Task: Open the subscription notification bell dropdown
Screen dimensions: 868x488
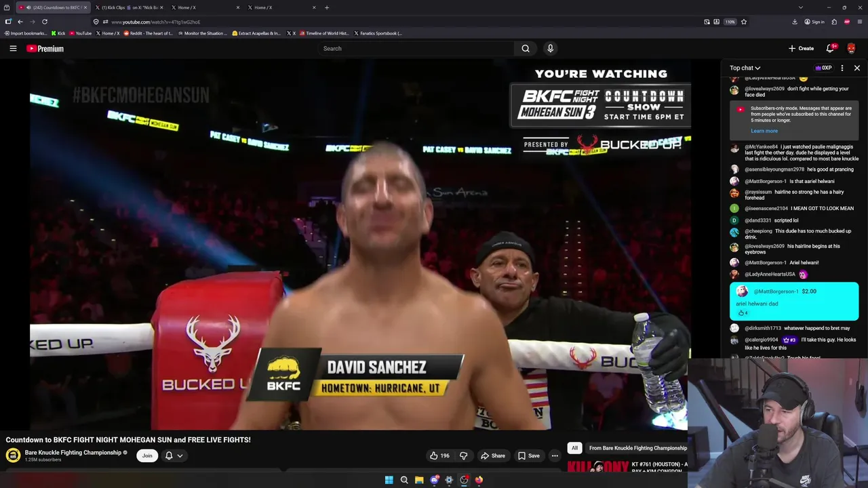Action: (x=174, y=455)
